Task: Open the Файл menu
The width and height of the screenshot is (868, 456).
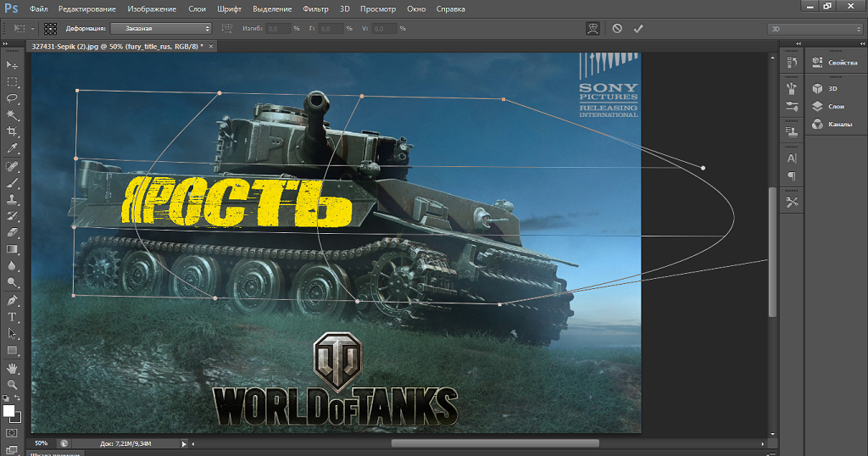Action: pos(39,8)
